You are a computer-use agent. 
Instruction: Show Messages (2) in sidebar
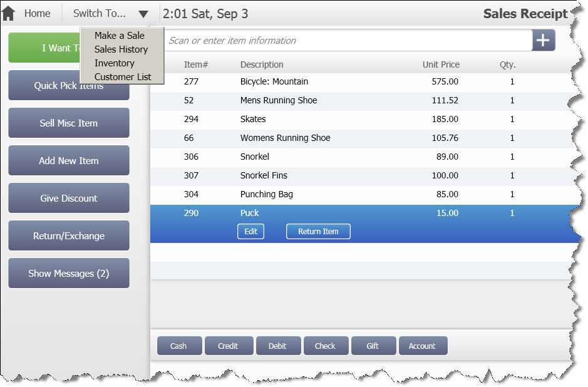69,274
